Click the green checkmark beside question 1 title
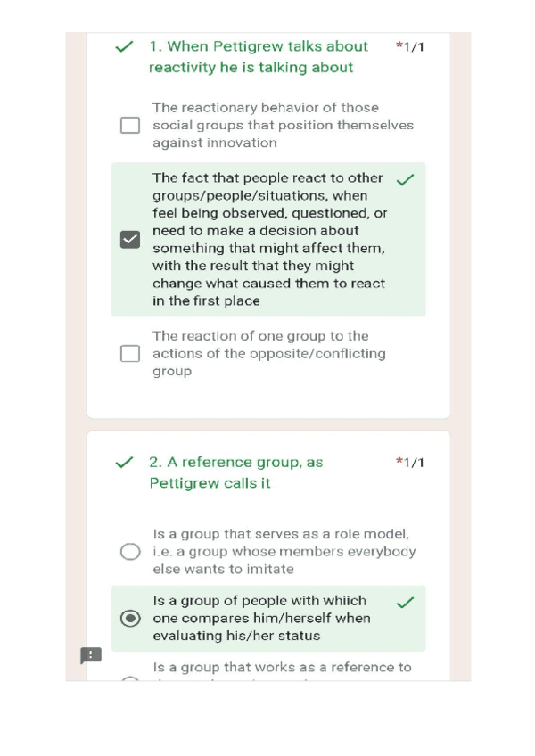 tap(125, 46)
